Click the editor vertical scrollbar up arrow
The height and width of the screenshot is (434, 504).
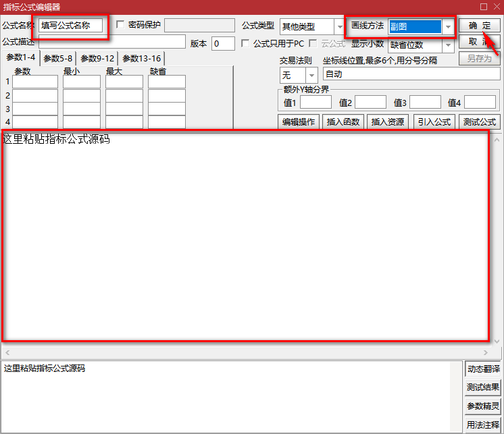[497, 140]
